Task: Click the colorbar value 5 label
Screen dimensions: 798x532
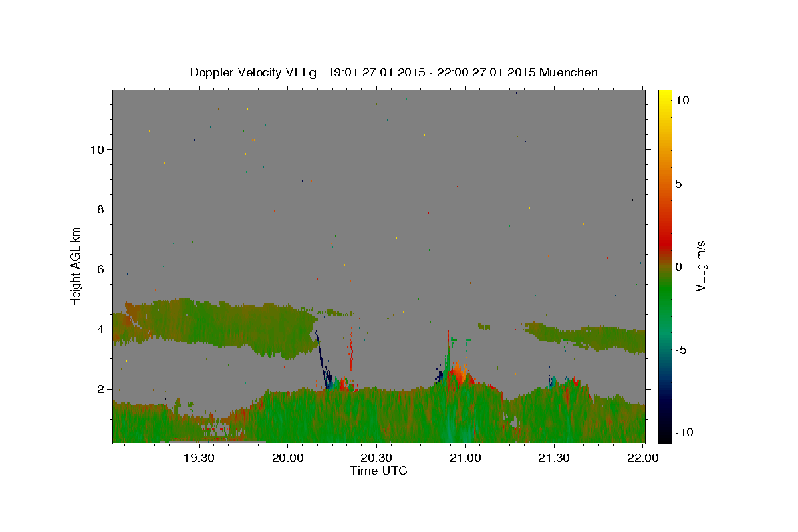Action: pos(678,184)
